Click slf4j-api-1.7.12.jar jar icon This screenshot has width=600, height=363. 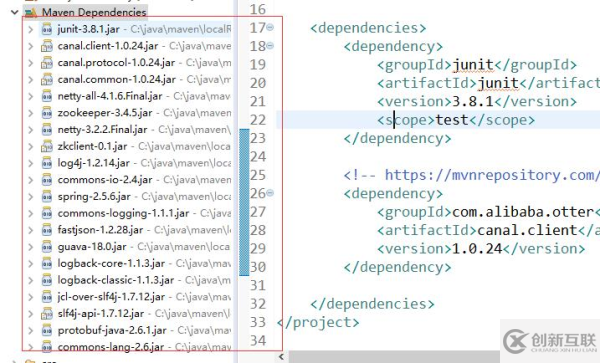coord(47,314)
